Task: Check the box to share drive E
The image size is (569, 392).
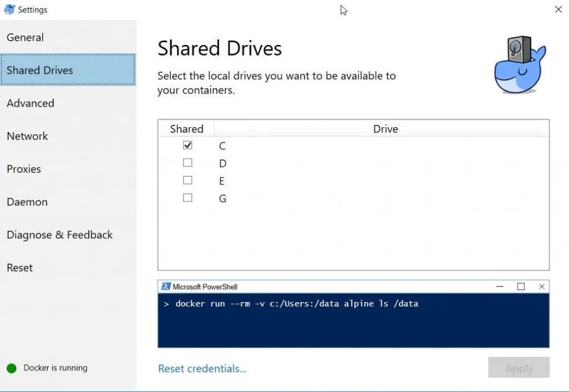Action: click(187, 180)
